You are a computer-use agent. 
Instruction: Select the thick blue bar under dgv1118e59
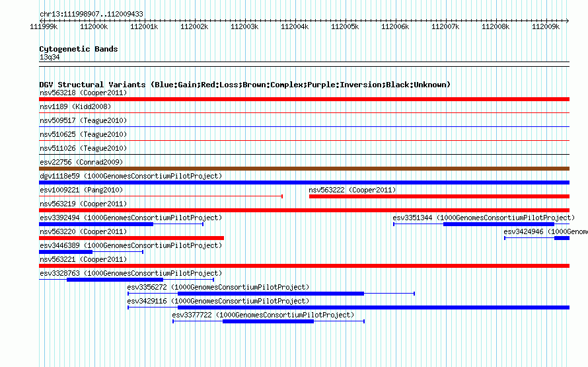coord(304,183)
